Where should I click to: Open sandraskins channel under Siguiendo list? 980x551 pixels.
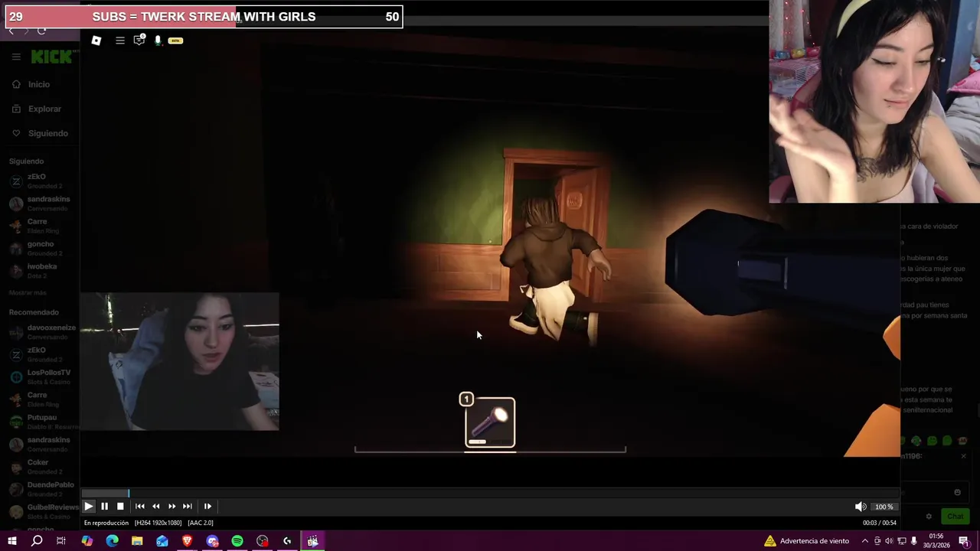(x=40, y=203)
